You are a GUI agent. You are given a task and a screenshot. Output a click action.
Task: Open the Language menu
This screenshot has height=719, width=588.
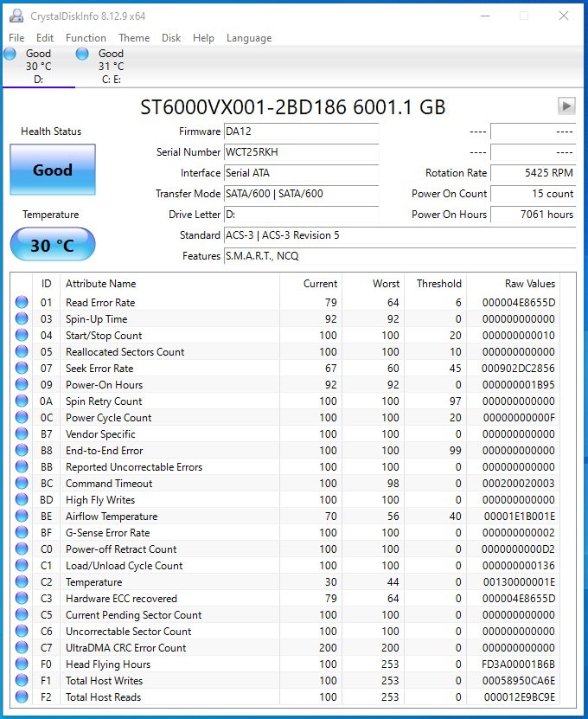click(x=249, y=38)
